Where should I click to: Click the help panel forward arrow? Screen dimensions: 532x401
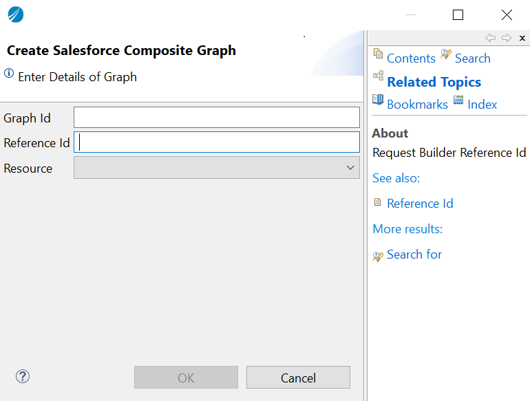[507, 38]
